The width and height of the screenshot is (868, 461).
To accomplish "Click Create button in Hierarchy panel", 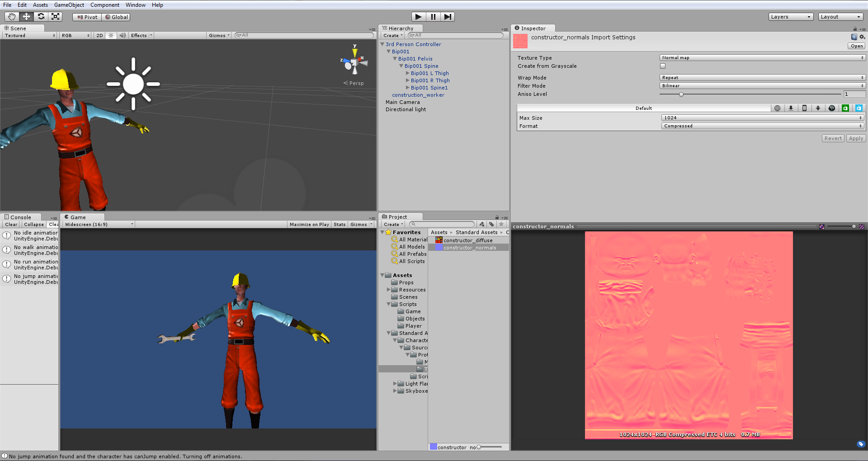I will click(x=392, y=35).
